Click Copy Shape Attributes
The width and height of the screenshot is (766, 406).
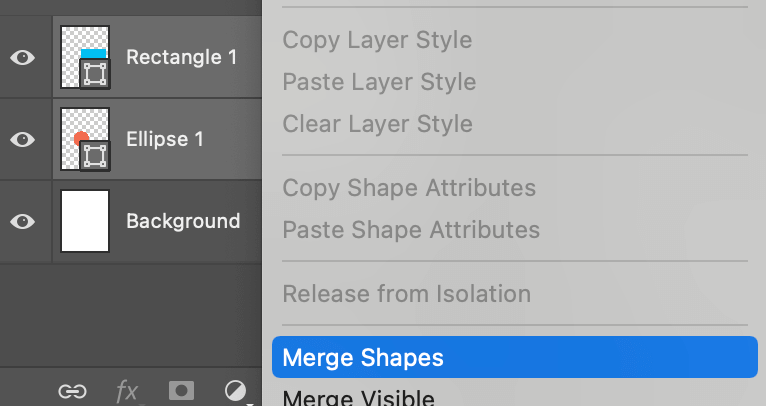click(409, 188)
